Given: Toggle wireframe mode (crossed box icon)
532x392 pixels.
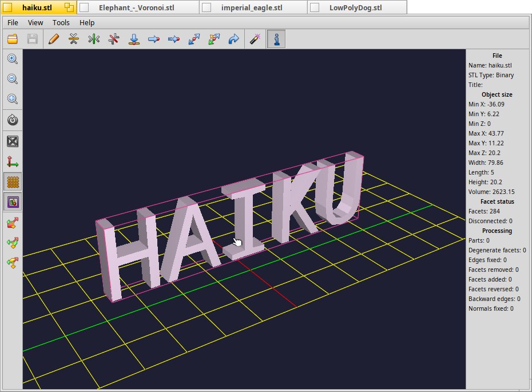Looking at the screenshot, I should pyautogui.click(x=13, y=141).
